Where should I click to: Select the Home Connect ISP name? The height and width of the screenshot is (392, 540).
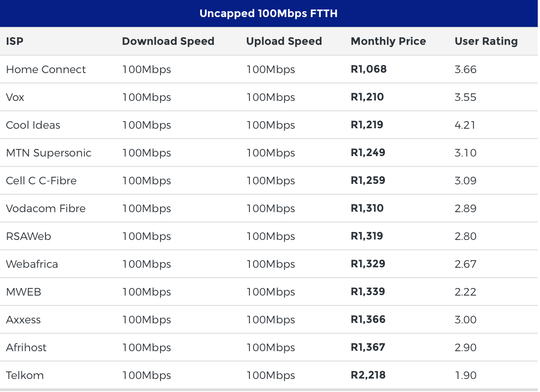coord(46,70)
